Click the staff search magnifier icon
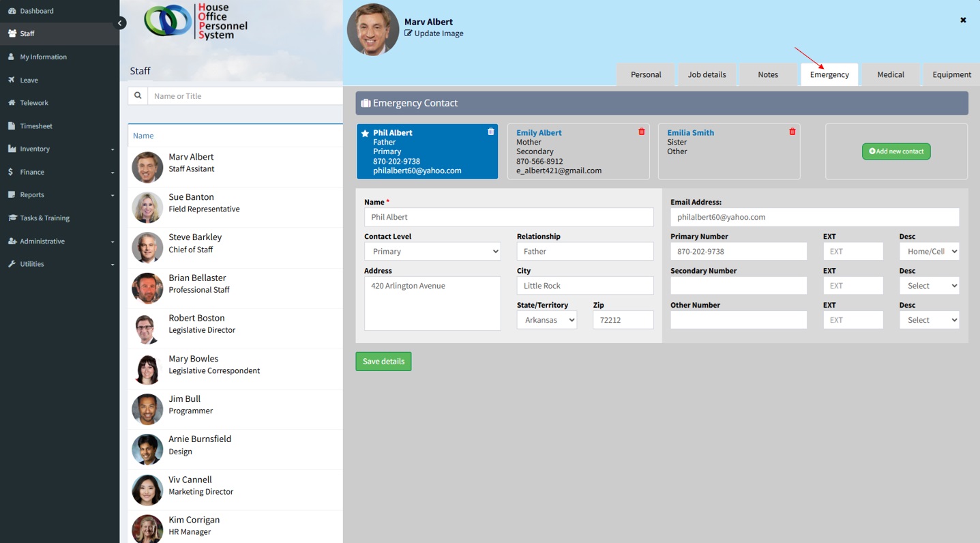Viewport: 980px width, 543px height. click(138, 96)
